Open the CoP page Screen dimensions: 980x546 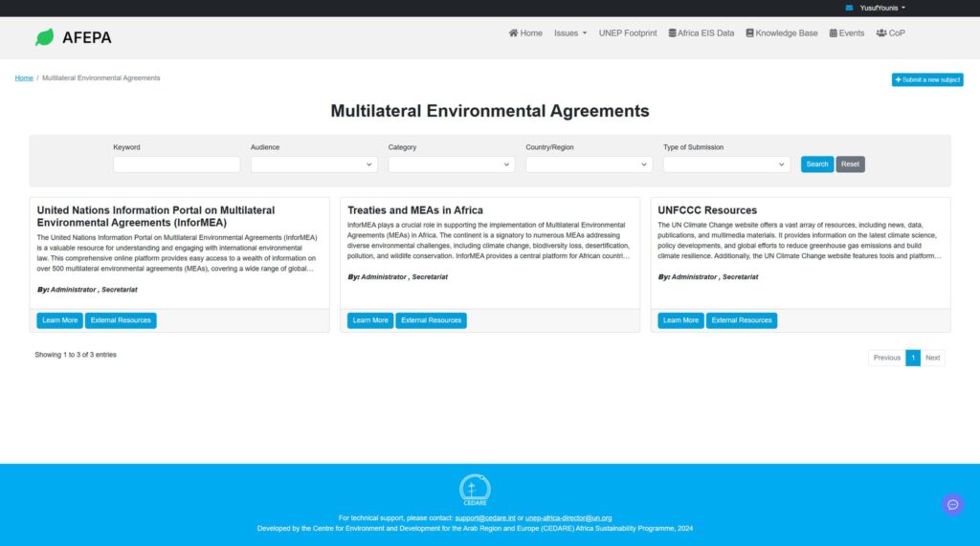pos(891,33)
